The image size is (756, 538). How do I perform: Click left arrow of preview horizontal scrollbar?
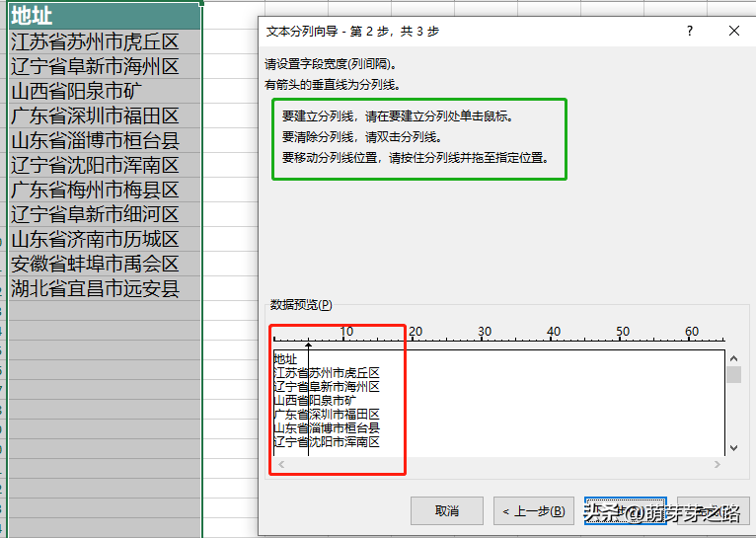point(281,464)
